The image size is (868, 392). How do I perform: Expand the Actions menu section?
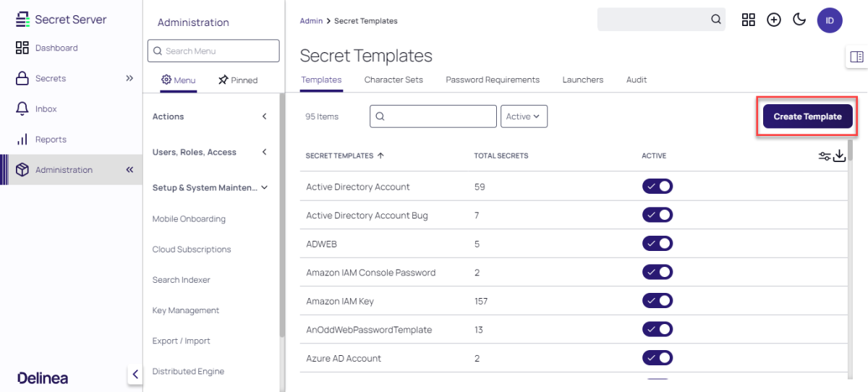210,116
